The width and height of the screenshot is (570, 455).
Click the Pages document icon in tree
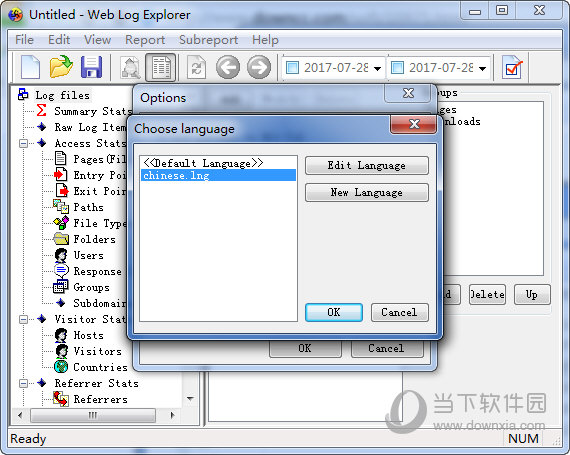click(x=60, y=158)
